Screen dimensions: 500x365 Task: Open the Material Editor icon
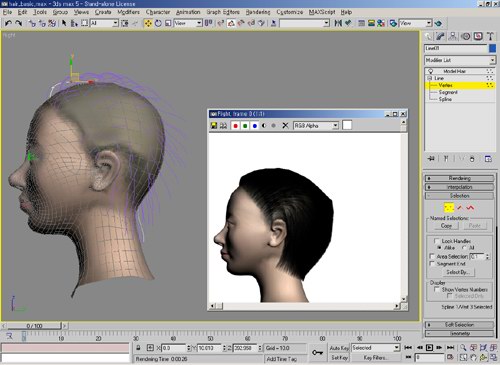pos(381,23)
